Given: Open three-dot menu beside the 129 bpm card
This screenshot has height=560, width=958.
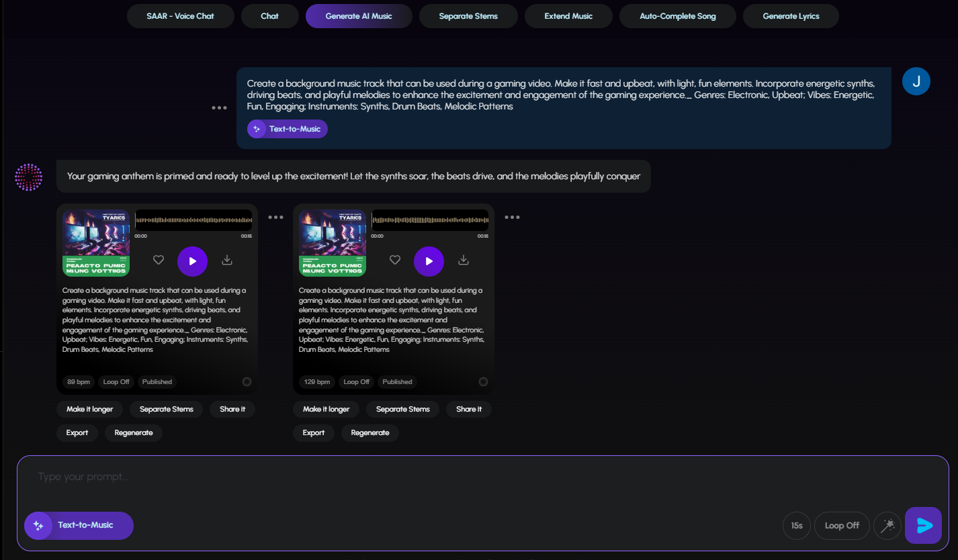Looking at the screenshot, I should 512,217.
